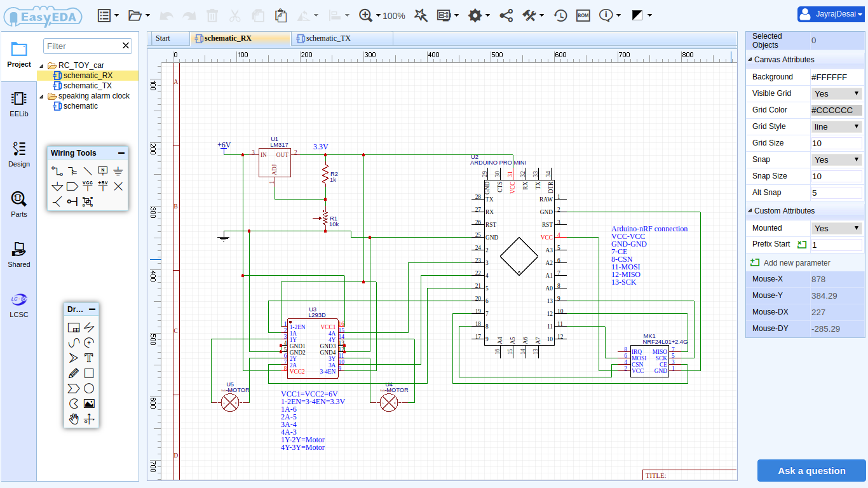The height and width of the screenshot is (488, 868).
Task: Switch to the schematic_TX tab
Action: pyautogui.click(x=328, y=38)
